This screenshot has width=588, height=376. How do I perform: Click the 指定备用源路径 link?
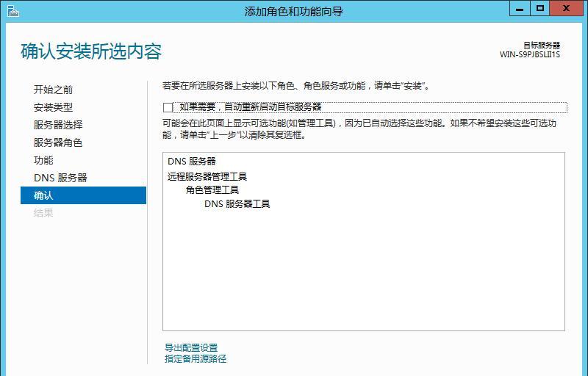196,359
